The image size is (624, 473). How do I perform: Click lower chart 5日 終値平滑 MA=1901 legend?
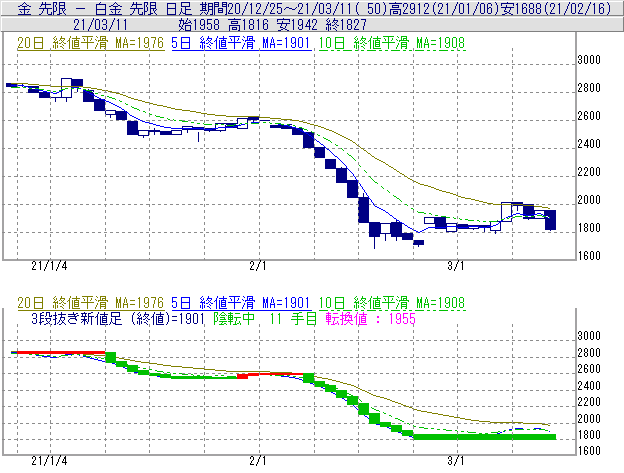tap(241, 303)
